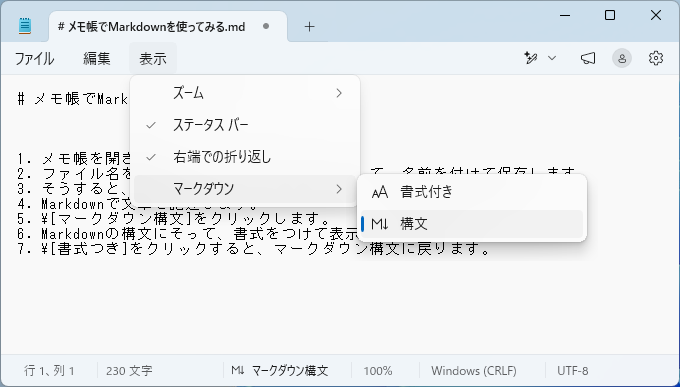Click the Notepad app icon in title bar
The height and width of the screenshot is (387, 680).
point(25,26)
